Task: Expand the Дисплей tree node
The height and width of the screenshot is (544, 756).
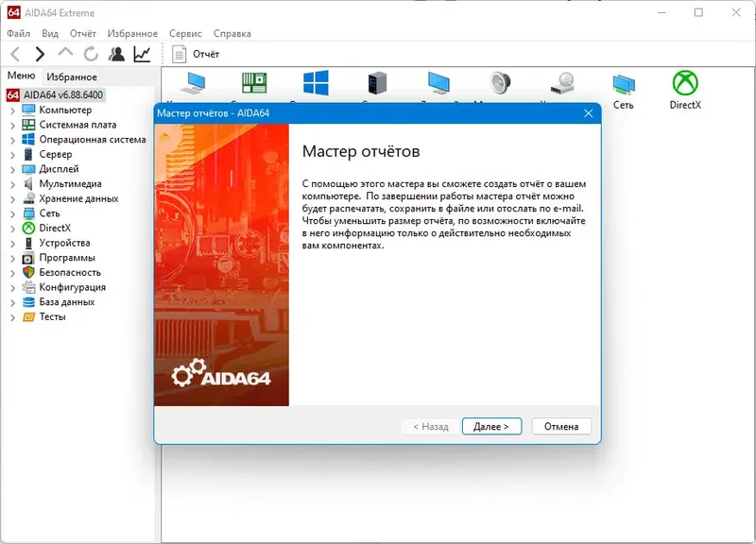Action: [12, 170]
